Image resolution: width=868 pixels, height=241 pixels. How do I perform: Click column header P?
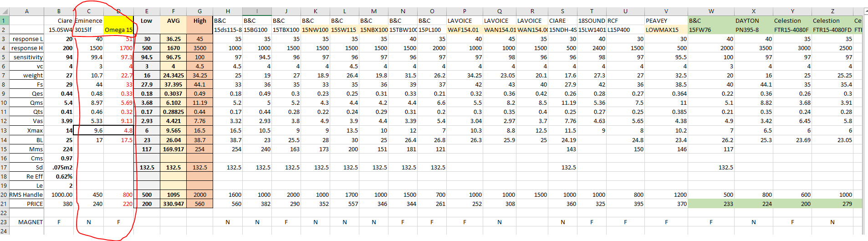point(465,11)
